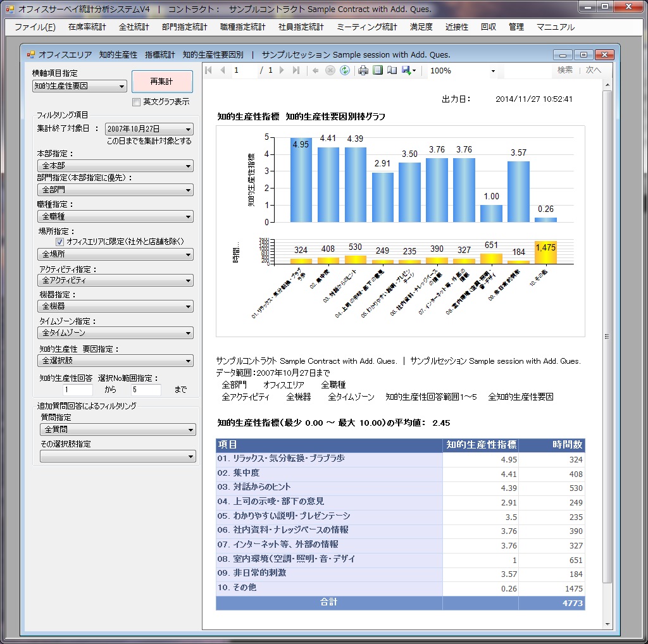Click the 1.00 blue bar in chart
Screen dimensions: 648x644
[491, 214]
